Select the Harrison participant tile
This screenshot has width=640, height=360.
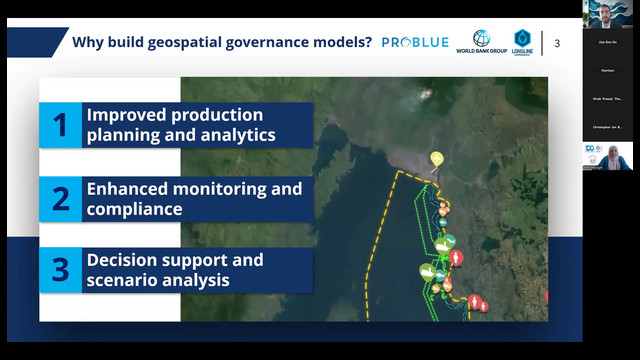point(607,71)
